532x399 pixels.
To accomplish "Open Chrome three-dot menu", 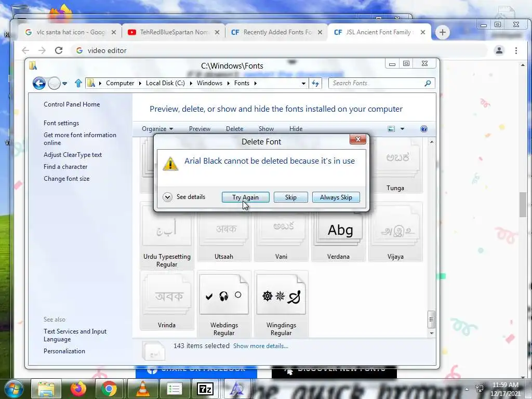I will 516,50.
